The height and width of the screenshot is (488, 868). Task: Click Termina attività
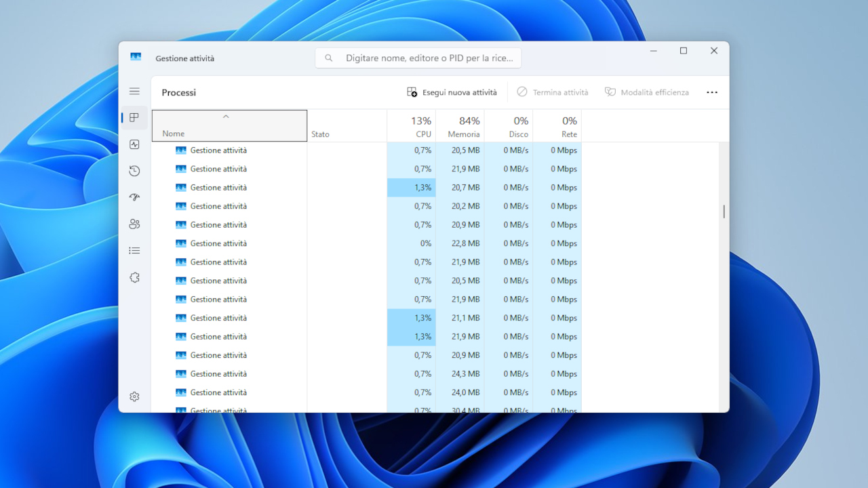(553, 91)
